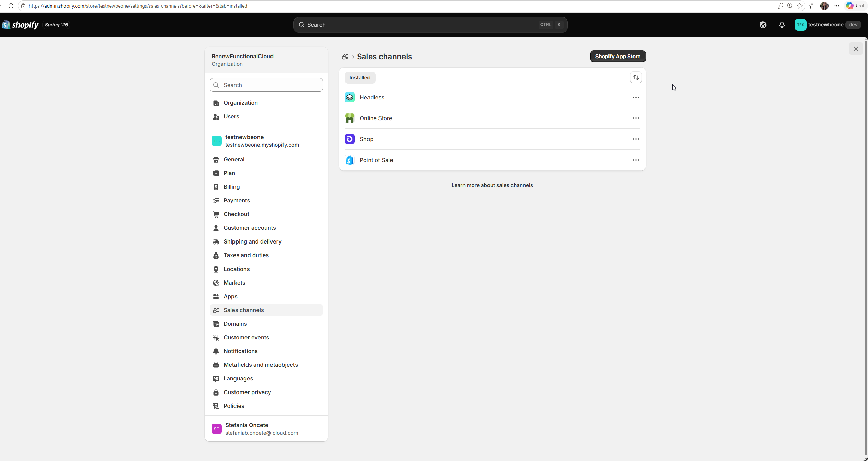Open more actions for Point of Sale
This screenshot has height=462, width=868.
[x=636, y=160]
